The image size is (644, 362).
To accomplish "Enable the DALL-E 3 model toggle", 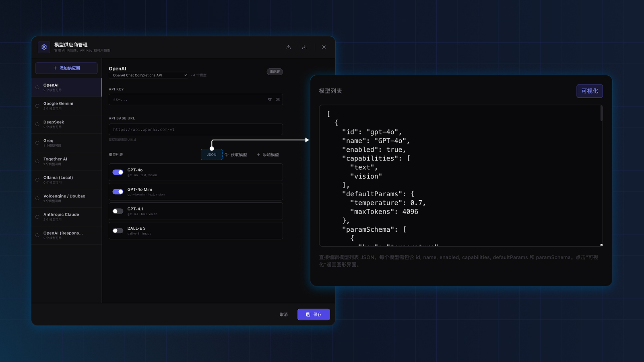I will [118, 231].
